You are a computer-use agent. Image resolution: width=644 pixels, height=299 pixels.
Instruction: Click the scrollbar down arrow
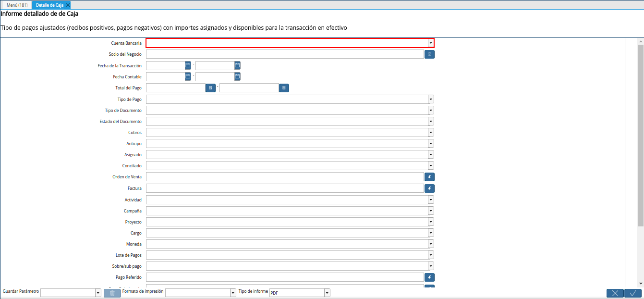pos(641,283)
